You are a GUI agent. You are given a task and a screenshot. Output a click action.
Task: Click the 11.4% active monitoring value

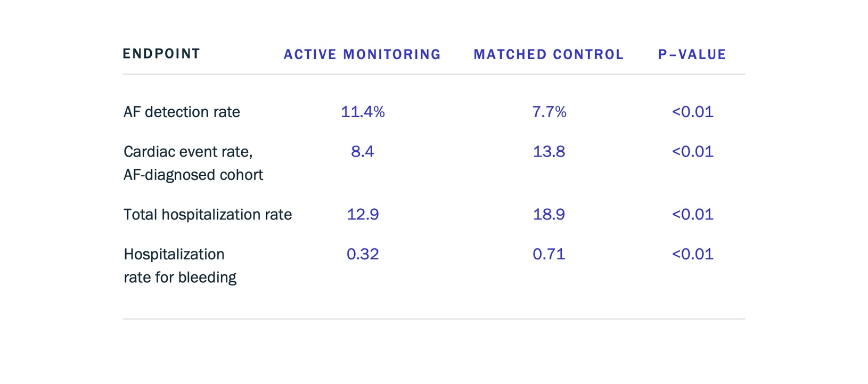[x=363, y=112]
